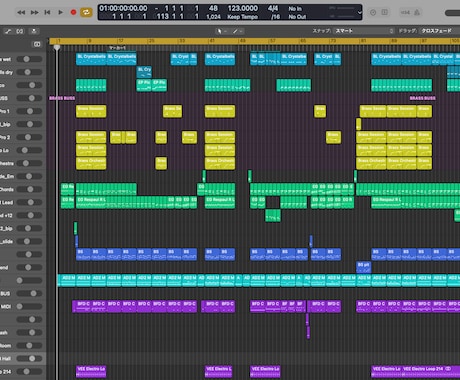
Task: Adjust the volume slider on Pro 2 track
Action: click(29, 137)
